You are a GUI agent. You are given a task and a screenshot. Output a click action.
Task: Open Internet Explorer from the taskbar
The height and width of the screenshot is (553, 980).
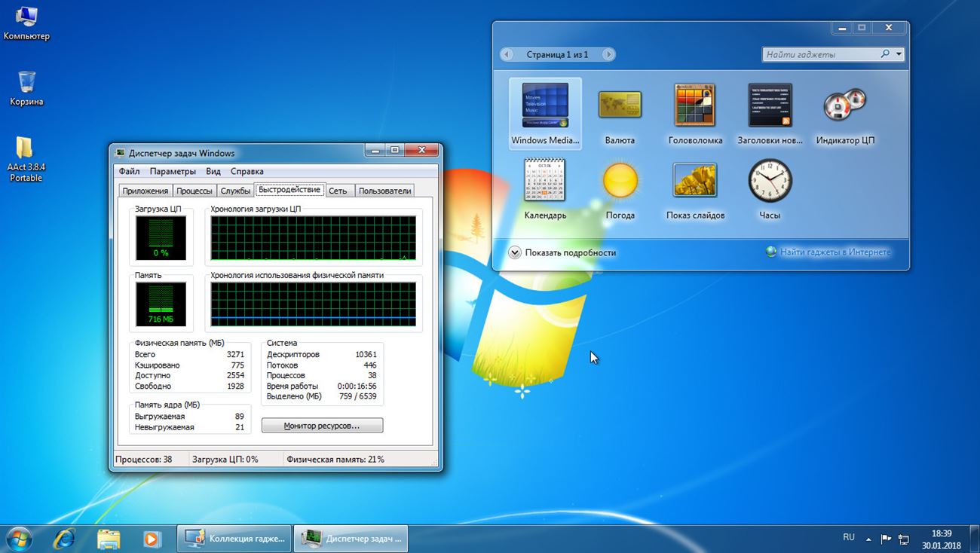click(65, 538)
